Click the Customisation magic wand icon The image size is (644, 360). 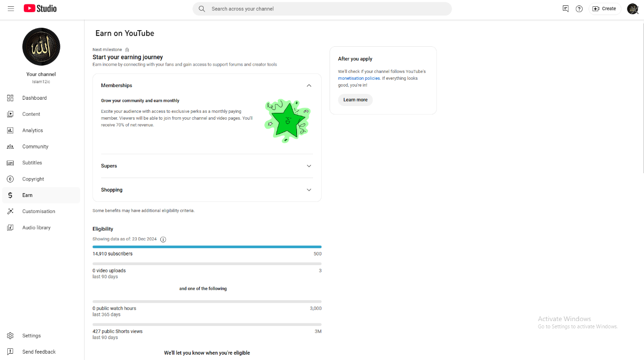(10, 211)
